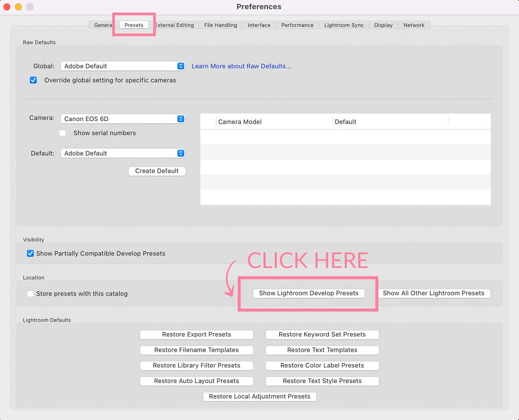The width and height of the screenshot is (519, 420).
Task: Disable Override global setting for specific cameras
Action: coord(33,80)
